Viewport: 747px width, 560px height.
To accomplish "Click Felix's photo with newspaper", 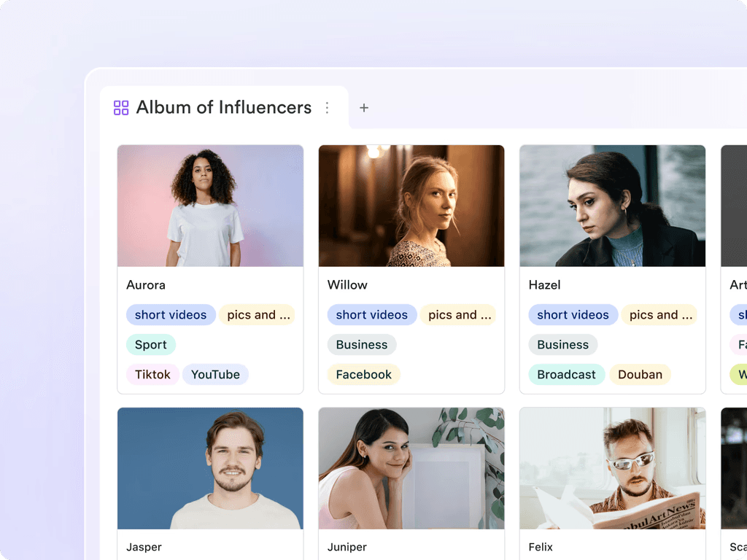I will coord(612,468).
